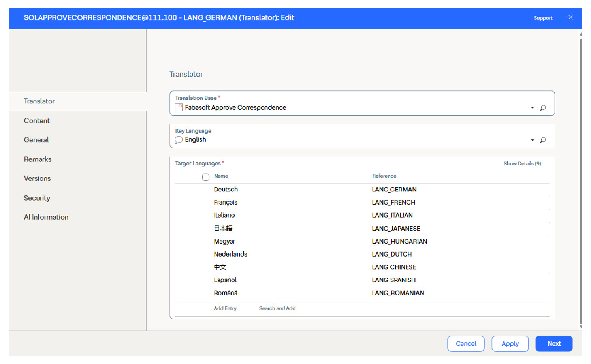
Task: Open Translation Base lookup with magnifier icon
Action: coord(543,107)
